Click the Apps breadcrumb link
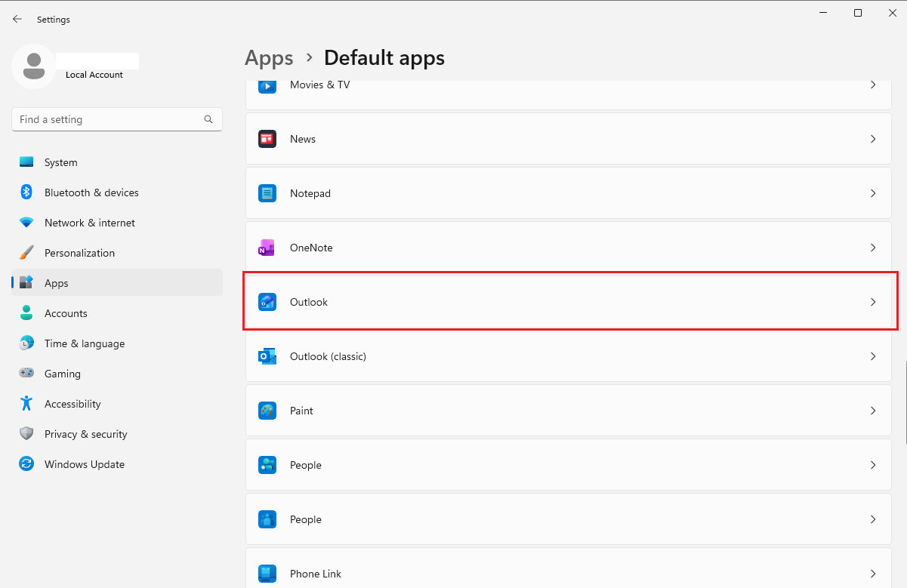This screenshot has height=588, width=907. (269, 58)
